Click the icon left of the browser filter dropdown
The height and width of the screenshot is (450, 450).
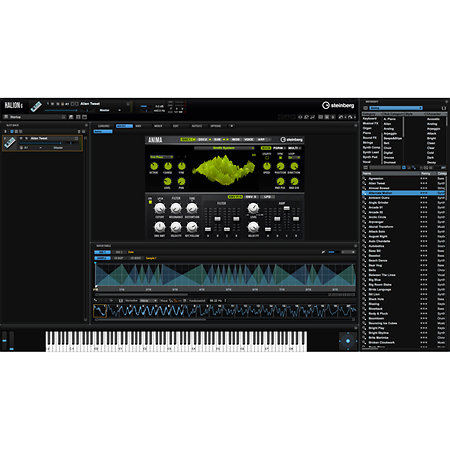[365, 108]
